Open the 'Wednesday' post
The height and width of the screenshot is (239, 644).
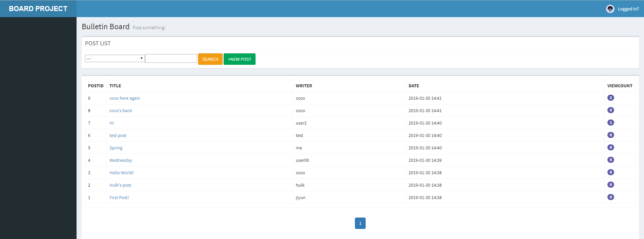pyautogui.click(x=121, y=160)
